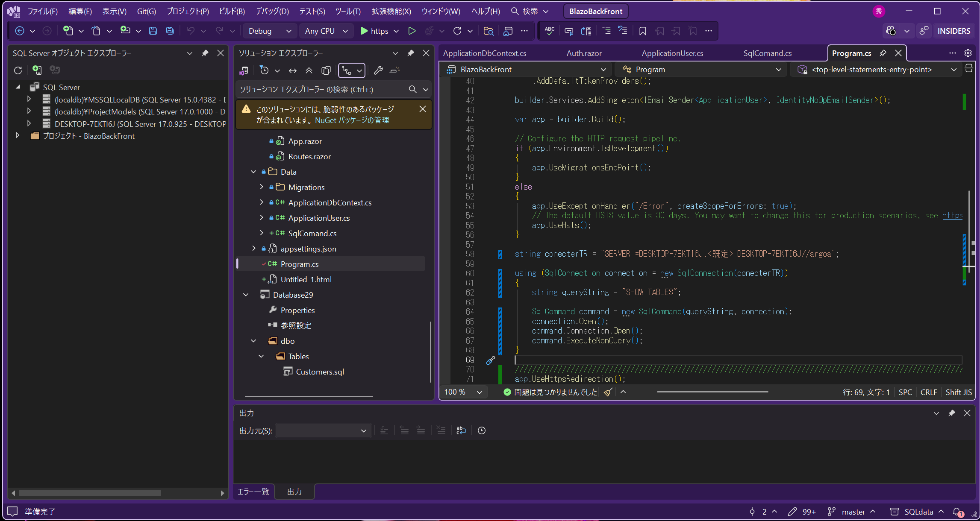Click the https run button
Viewport: 980px width, 521px height.
pyautogui.click(x=374, y=31)
